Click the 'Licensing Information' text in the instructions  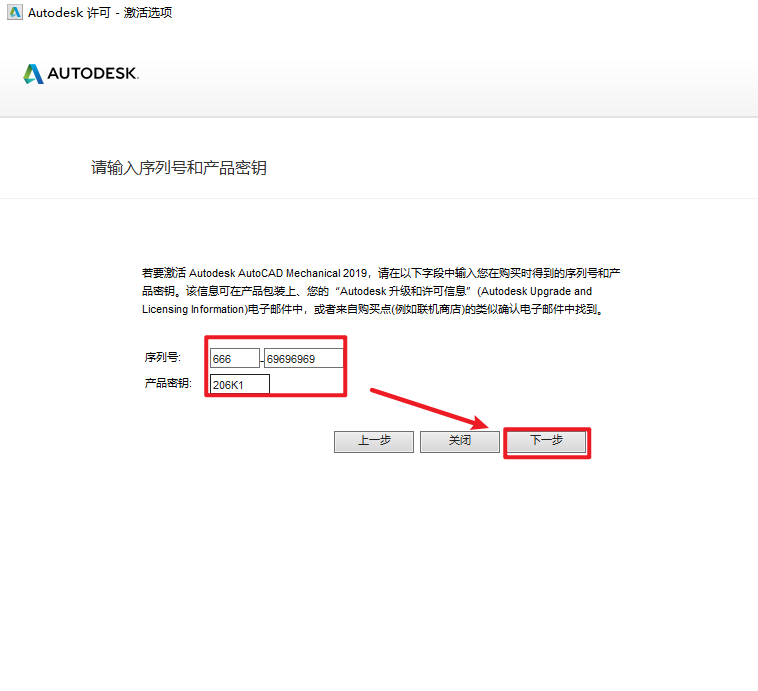tap(194, 310)
